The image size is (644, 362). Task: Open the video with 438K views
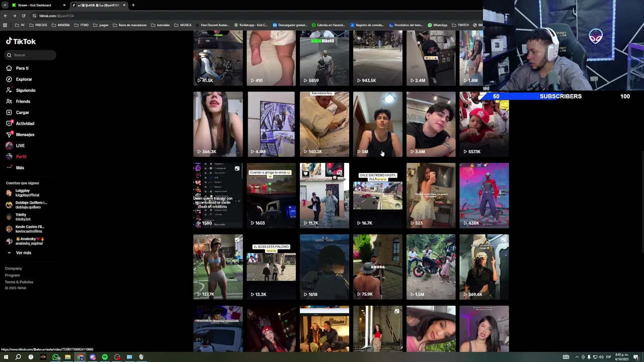click(484, 196)
